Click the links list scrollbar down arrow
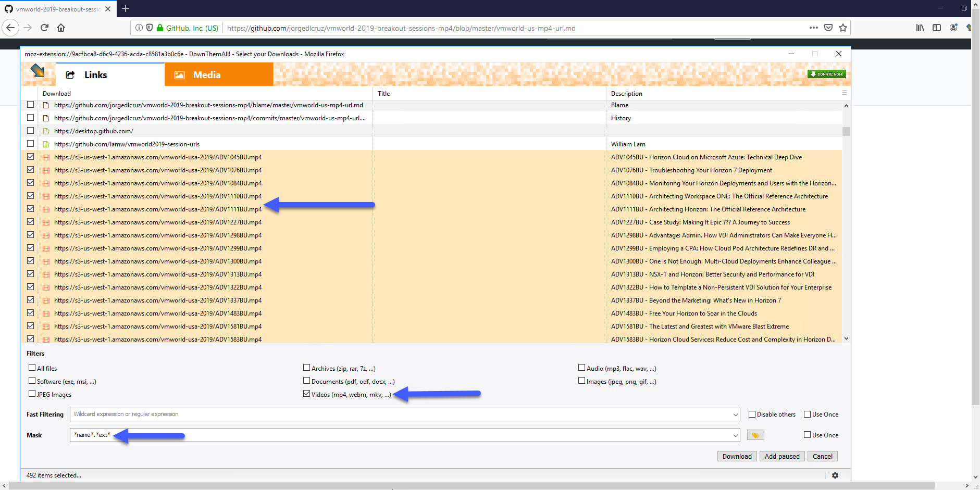Screen dimensions: 980x490 (x=846, y=338)
